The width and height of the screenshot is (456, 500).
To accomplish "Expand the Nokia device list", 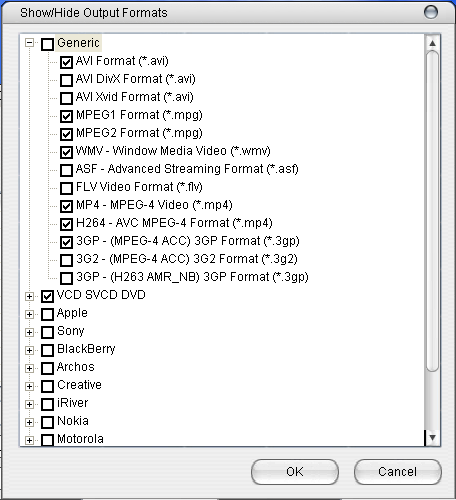I will point(30,422).
